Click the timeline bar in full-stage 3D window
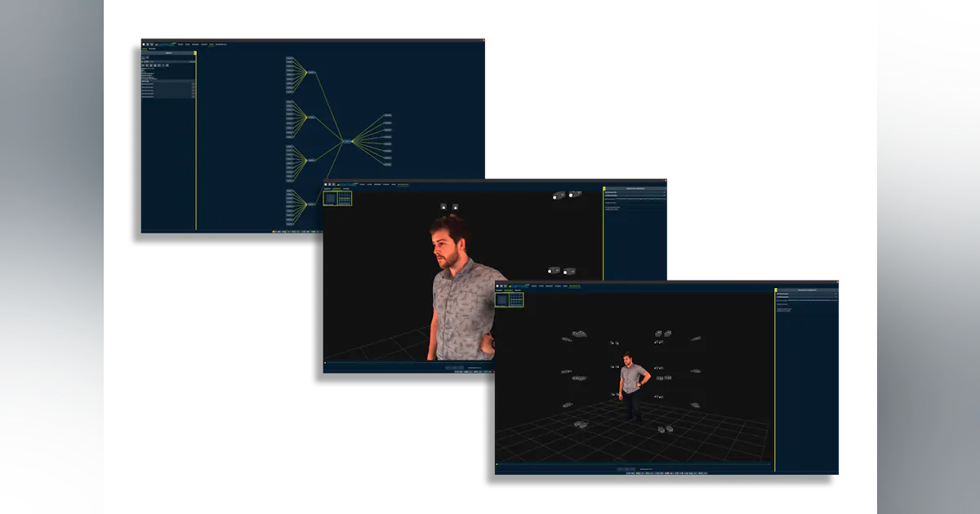This screenshot has width=980, height=514. tap(634, 465)
